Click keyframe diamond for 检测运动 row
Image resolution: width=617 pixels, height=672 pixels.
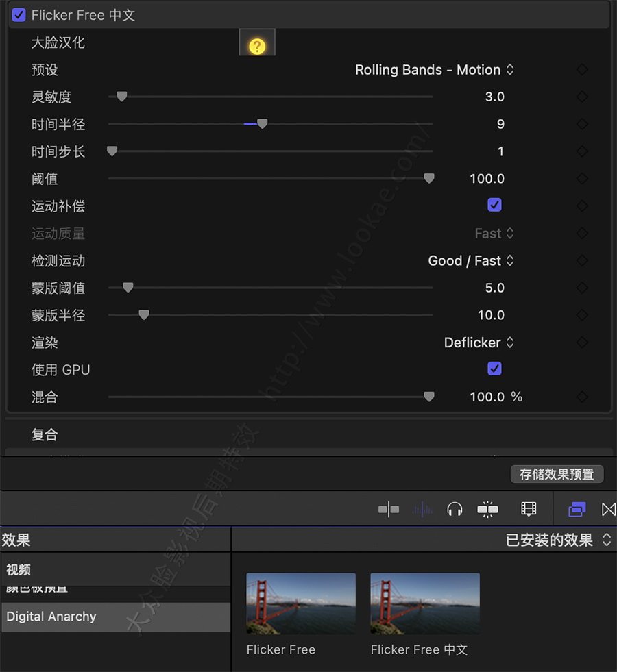click(x=582, y=260)
